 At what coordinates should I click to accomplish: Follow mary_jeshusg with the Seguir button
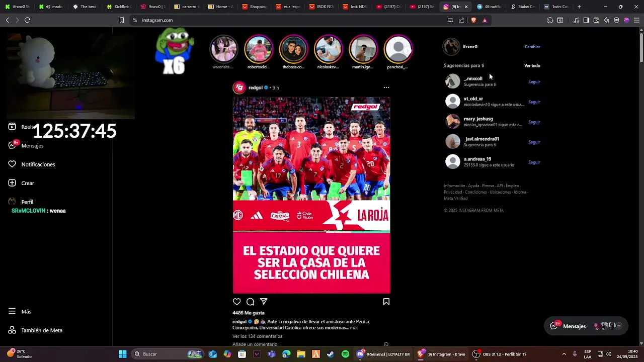point(534,122)
